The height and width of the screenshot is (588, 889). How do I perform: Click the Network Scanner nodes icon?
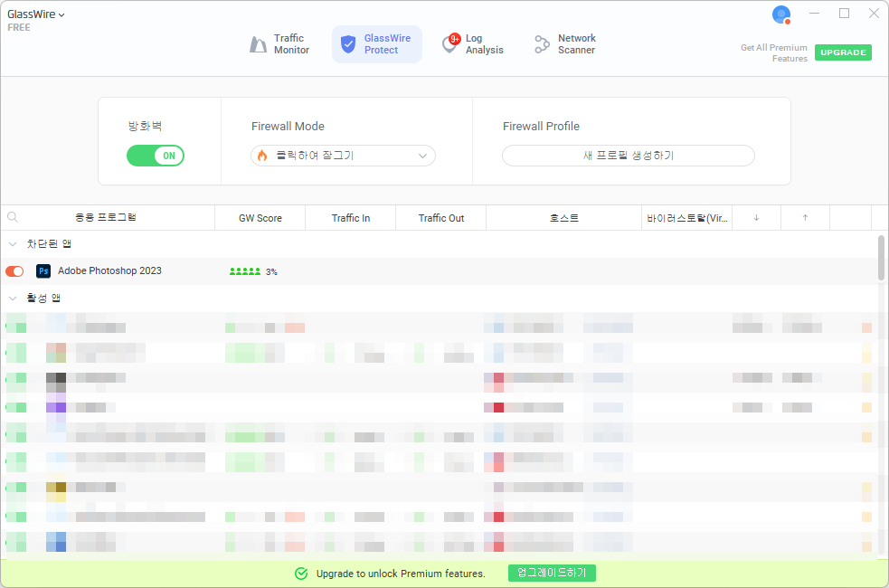pos(542,44)
